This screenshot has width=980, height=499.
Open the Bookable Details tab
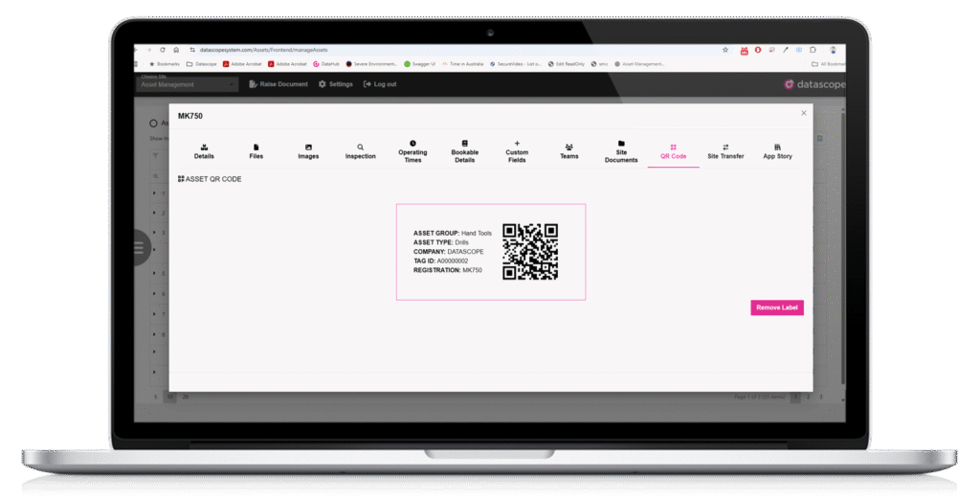(x=464, y=151)
